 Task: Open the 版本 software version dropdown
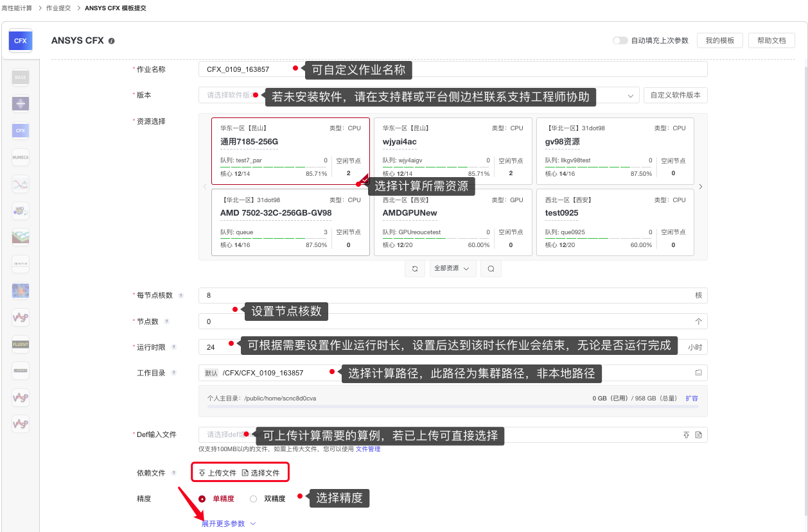[x=629, y=96]
